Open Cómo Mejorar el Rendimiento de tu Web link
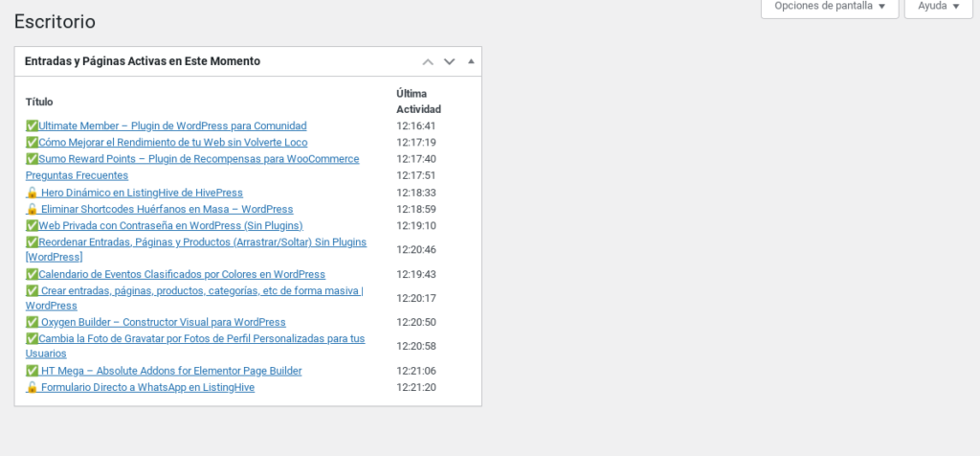980x456 pixels. tap(167, 142)
